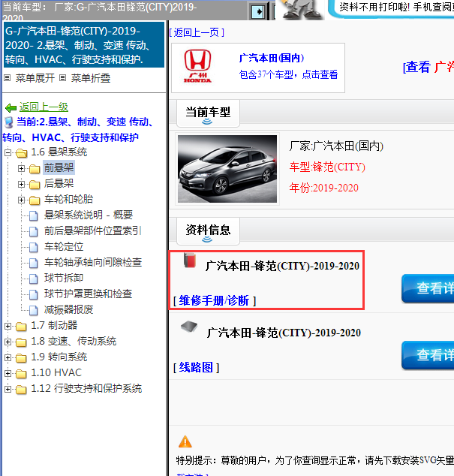The image size is (454, 476).
Task: Click the 1.6 悬架系统 folder icon
Action: 22,152
